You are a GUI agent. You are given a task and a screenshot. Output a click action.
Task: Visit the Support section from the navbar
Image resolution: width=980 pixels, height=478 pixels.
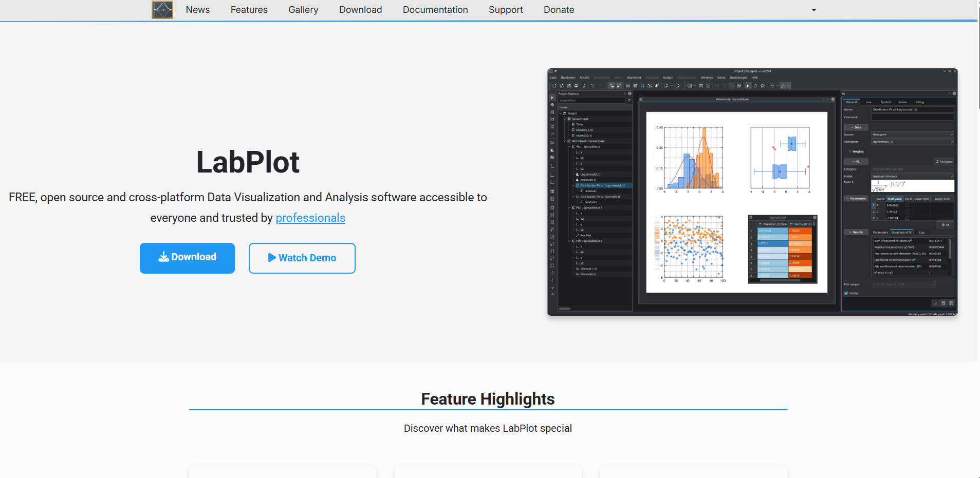tap(506, 10)
